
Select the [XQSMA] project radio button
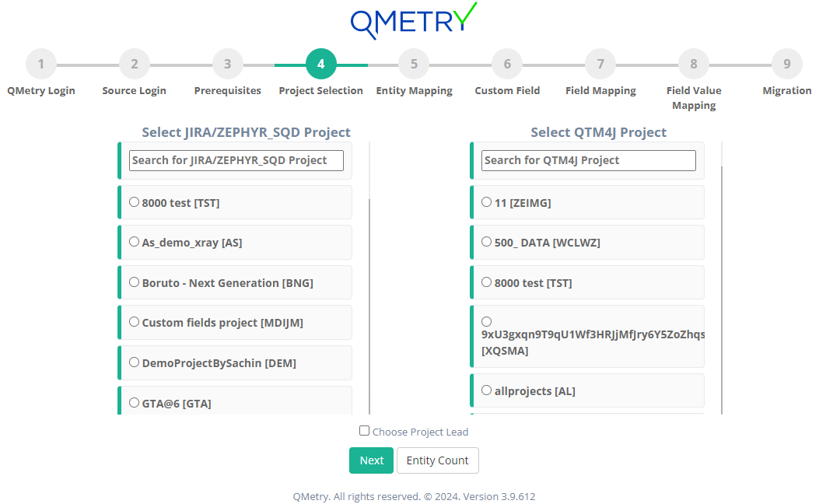point(487,322)
